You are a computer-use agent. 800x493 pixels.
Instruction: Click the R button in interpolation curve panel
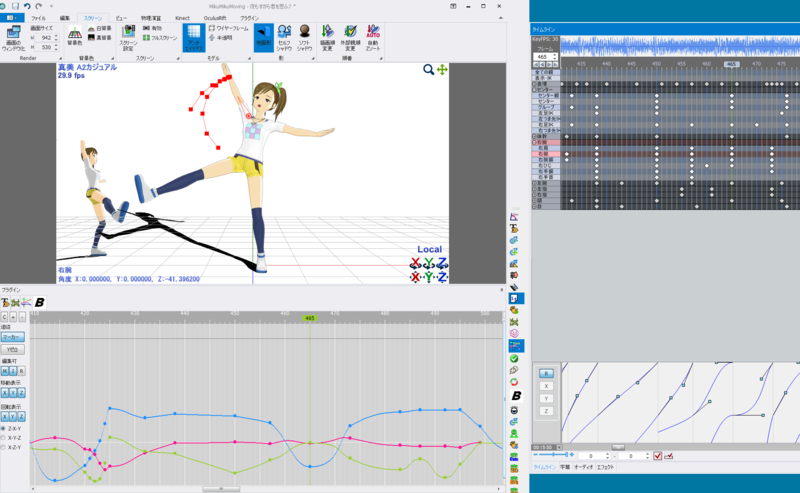click(546, 374)
